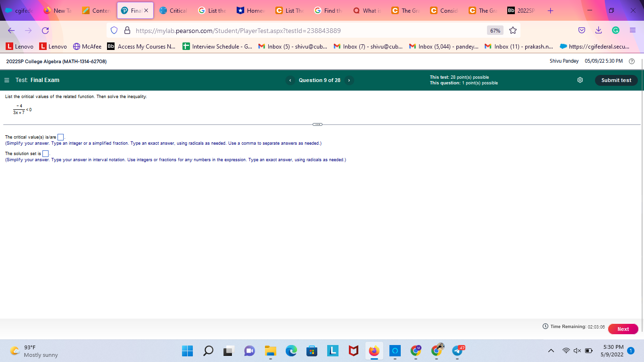Open the taskbar clock and date
This screenshot has width=644, height=362.
tap(613, 351)
